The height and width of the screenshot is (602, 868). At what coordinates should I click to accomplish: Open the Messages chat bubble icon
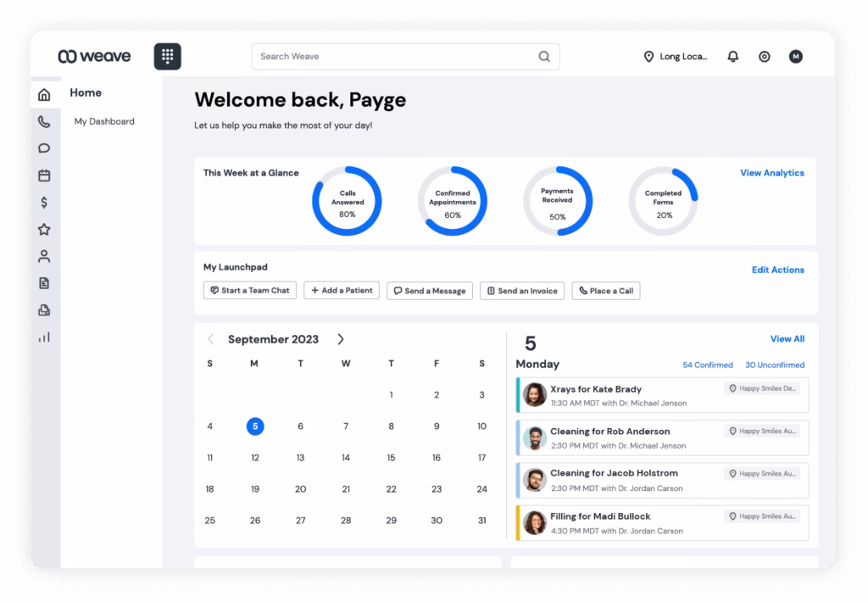coord(44,148)
